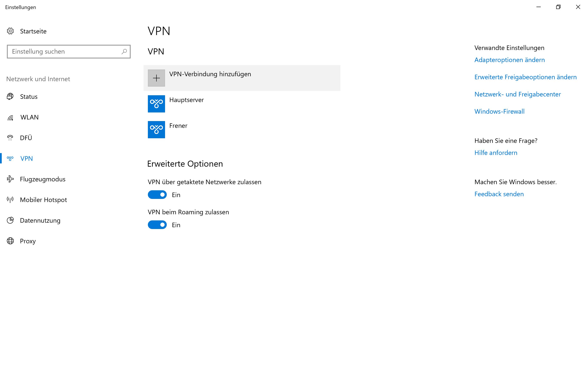Close the Einstellungen window
This screenshot has width=588, height=375.
coord(578,7)
